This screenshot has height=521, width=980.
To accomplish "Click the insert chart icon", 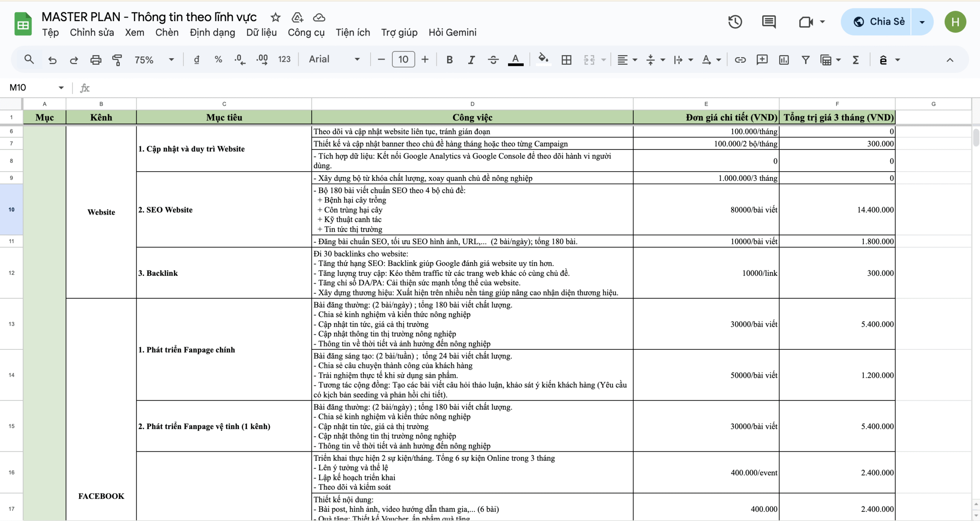I will tap(784, 60).
